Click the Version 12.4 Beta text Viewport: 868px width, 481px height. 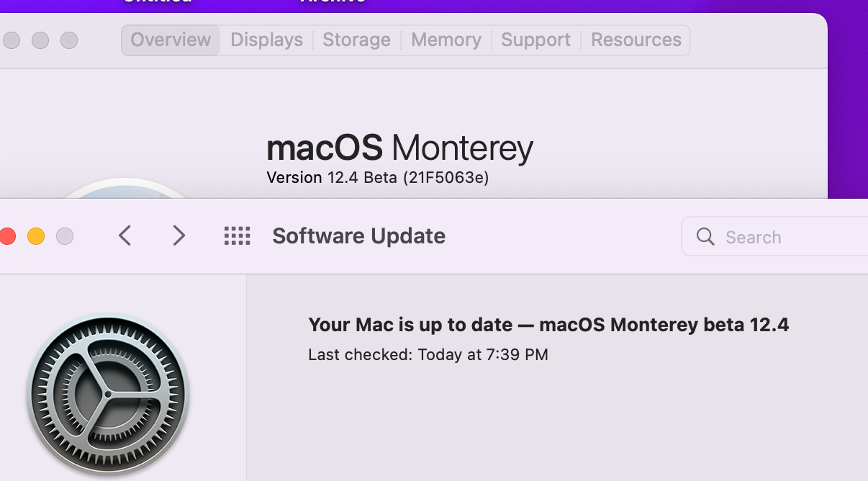point(377,177)
